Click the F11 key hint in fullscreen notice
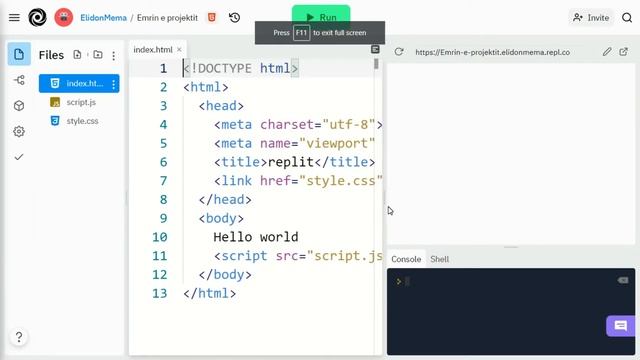The width and height of the screenshot is (640, 360). 301,33
